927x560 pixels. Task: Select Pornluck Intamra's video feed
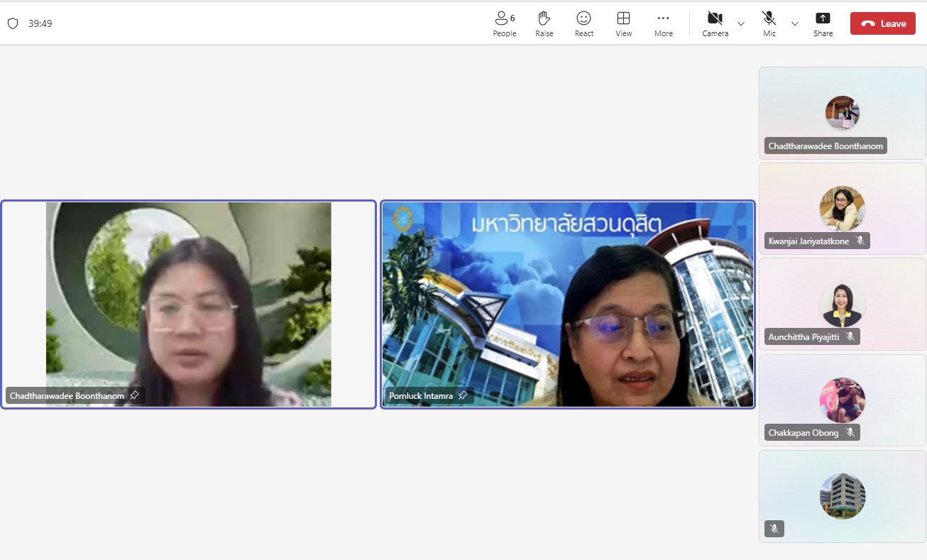click(568, 304)
